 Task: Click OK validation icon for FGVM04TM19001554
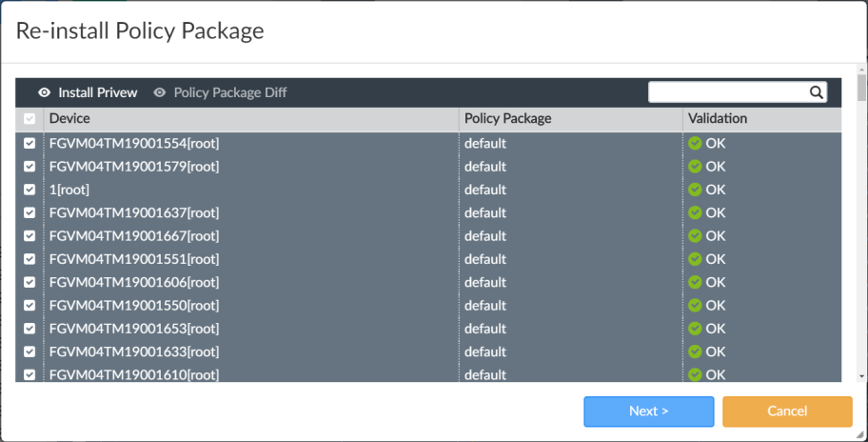(695, 144)
